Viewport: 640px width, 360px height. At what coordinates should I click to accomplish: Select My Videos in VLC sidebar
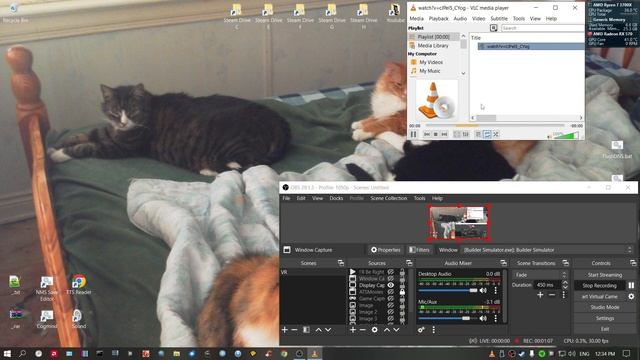point(431,62)
